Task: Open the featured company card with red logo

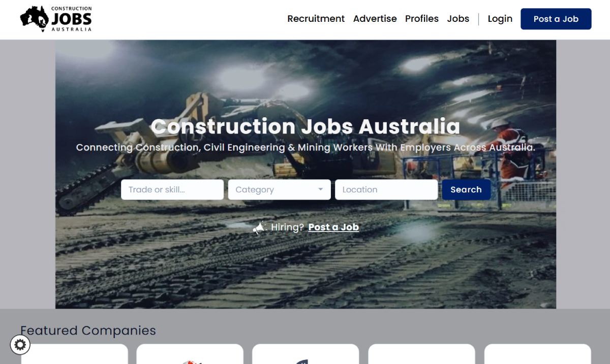Action: 190,354
